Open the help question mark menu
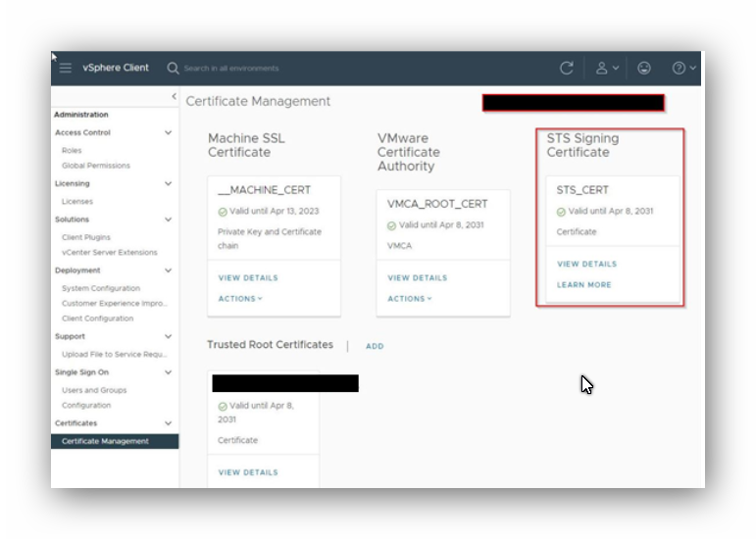 [x=680, y=68]
